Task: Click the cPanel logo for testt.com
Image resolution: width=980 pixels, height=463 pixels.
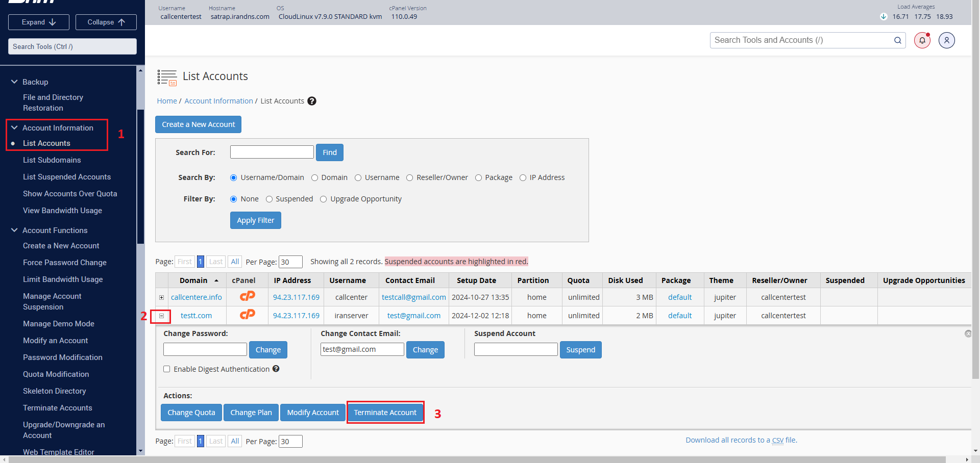Action: pos(248,315)
